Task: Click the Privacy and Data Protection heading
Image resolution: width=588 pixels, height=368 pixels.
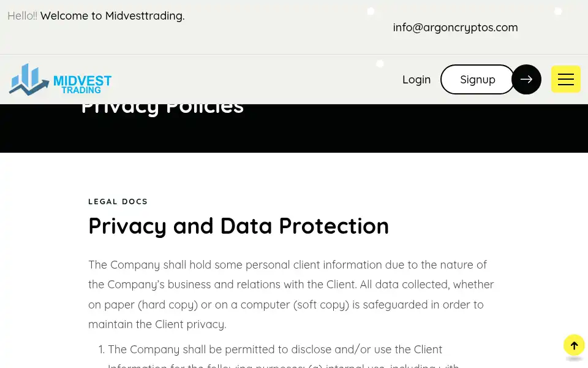Action: pos(238,226)
